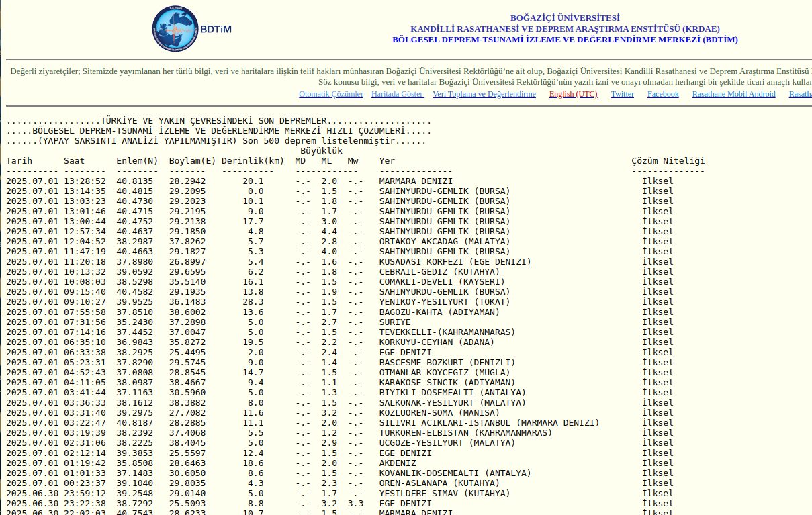Select the 13:28:52 Marmara Denizi earthquake row
The image size is (812, 515).
click(415, 181)
